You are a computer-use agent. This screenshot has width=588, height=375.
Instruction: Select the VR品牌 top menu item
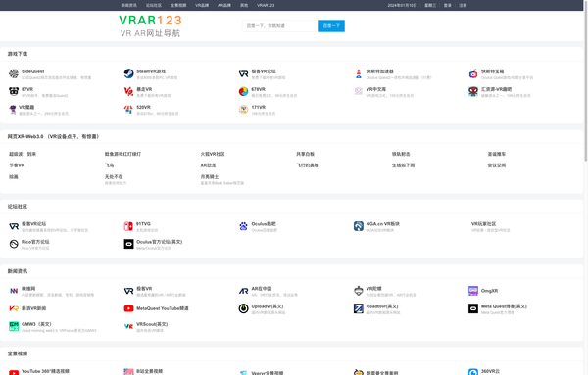(x=202, y=5)
